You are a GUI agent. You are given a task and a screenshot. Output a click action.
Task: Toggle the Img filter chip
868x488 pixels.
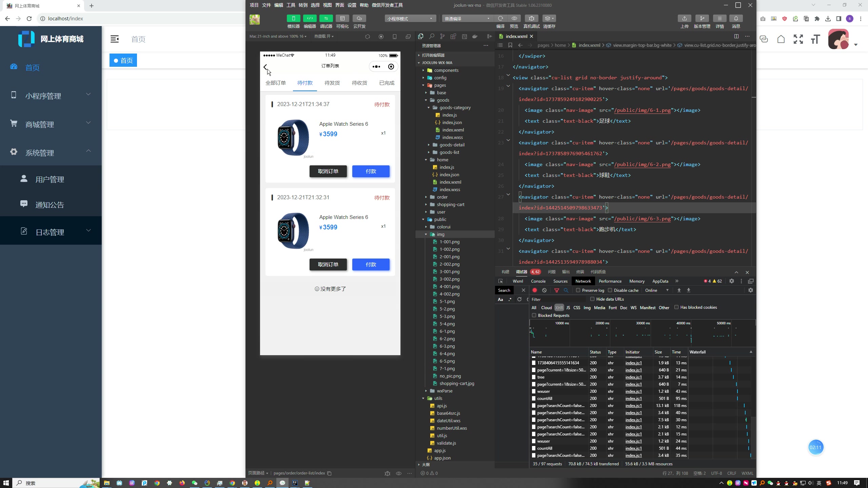[587, 308]
